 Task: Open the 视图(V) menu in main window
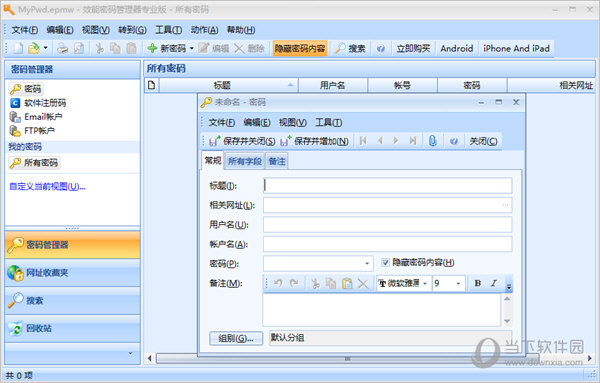click(x=96, y=30)
